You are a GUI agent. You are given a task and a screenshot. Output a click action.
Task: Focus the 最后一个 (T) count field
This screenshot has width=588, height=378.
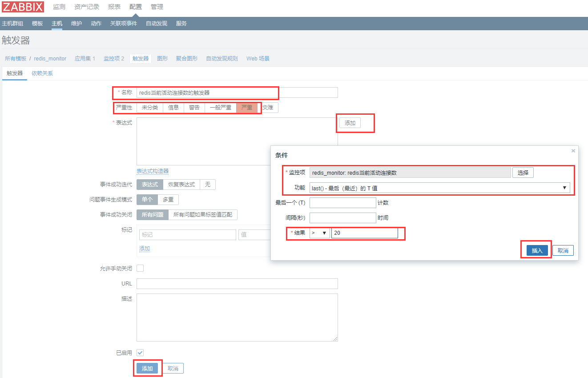[x=343, y=203]
